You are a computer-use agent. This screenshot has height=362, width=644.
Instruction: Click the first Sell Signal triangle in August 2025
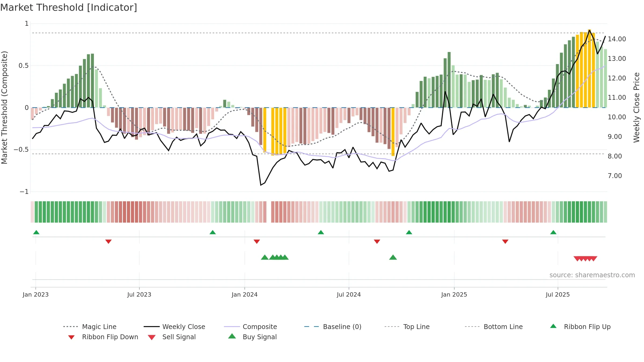coord(577,259)
